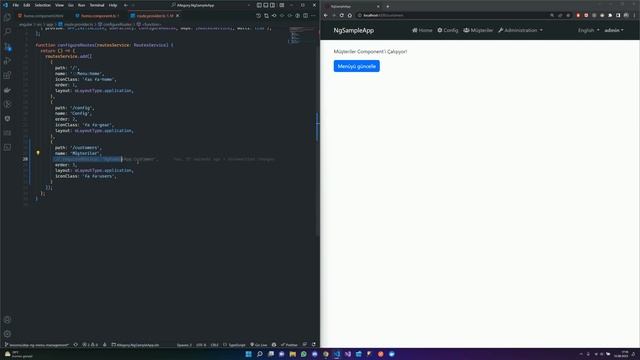Click the browser zoom magnifier icon
640x360 pixels.
point(552,16)
